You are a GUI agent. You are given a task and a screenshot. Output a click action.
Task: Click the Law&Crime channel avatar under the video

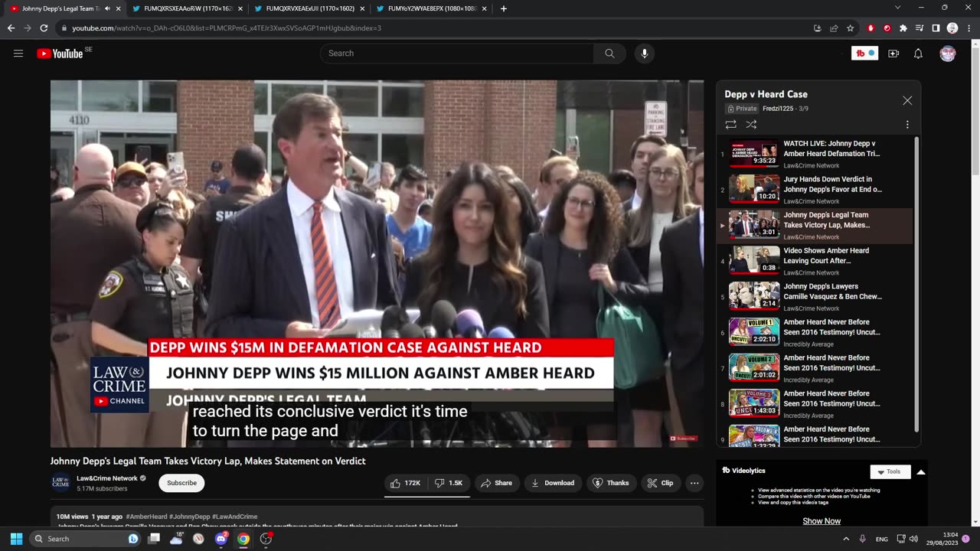pyautogui.click(x=60, y=483)
